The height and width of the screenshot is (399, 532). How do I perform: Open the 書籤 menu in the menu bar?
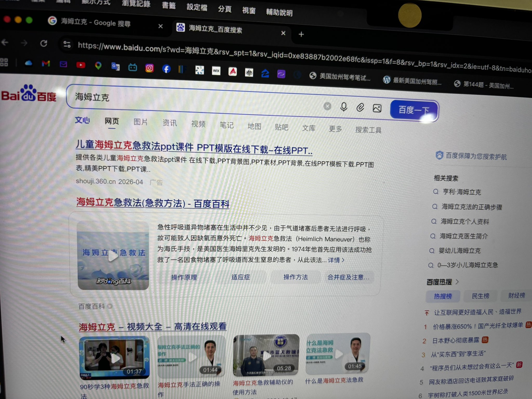tap(169, 5)
